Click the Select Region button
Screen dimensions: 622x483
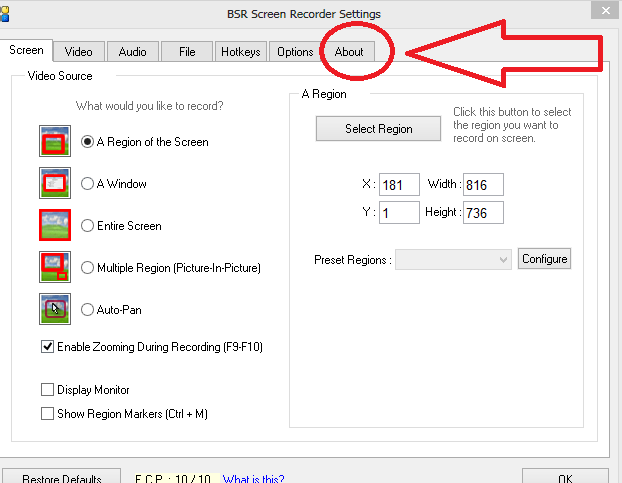point(378,128)
